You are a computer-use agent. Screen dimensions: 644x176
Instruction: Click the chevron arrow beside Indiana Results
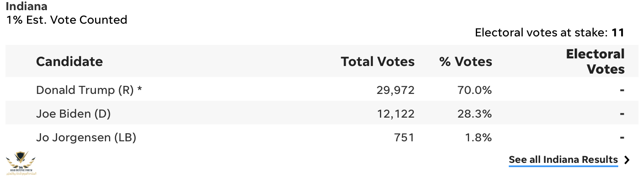[x=627, y=160]
